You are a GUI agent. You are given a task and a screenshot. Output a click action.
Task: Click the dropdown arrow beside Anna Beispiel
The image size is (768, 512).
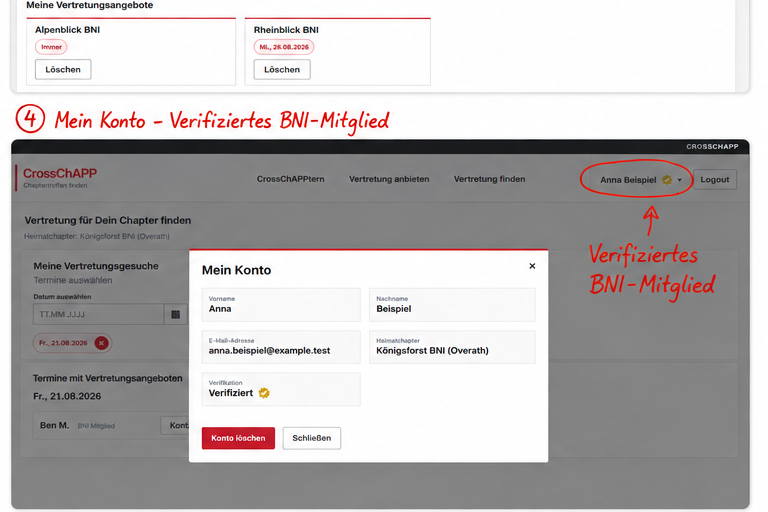(679, 180)
